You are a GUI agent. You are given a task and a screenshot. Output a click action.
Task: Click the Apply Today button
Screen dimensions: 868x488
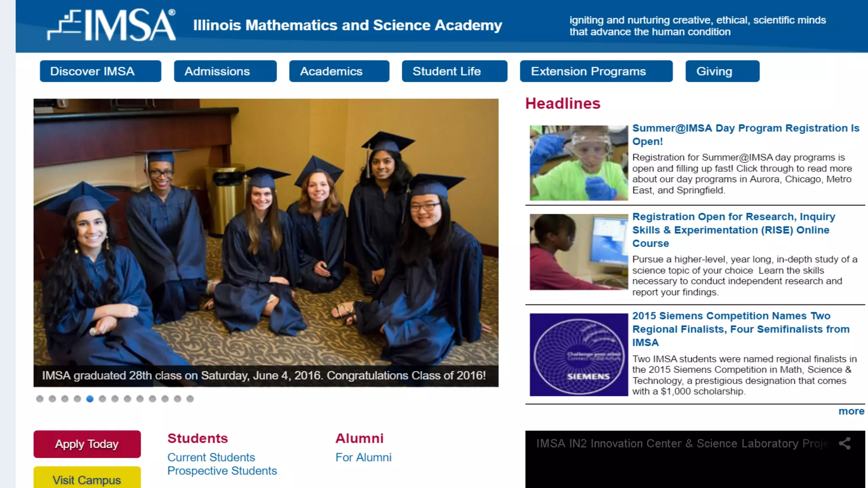pos(87,444)
